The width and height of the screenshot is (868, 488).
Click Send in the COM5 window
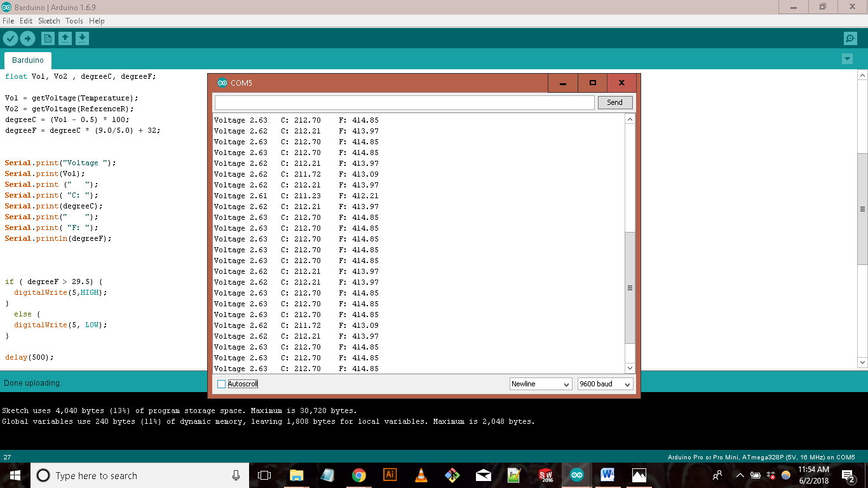click(614, 102)
